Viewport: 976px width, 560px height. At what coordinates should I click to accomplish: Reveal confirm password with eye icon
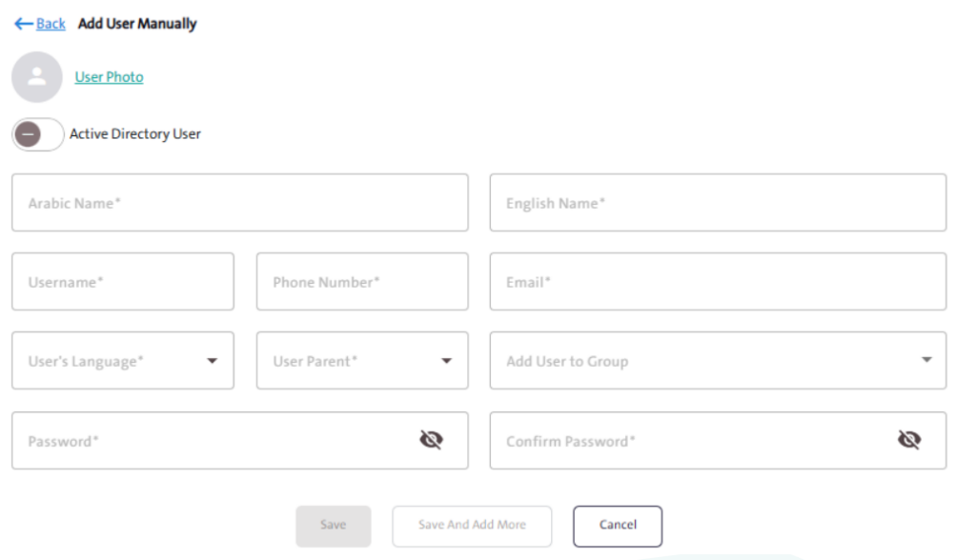[909, 439]
